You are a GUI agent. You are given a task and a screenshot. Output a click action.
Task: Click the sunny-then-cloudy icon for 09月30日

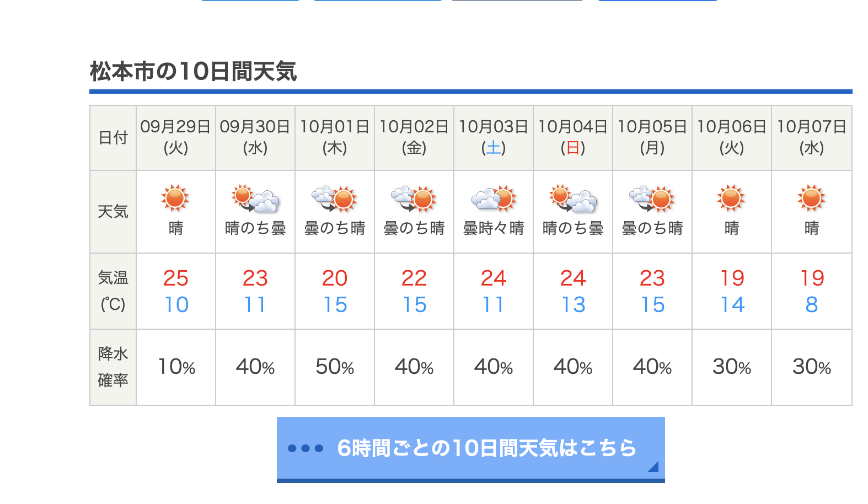pos(255,199)
